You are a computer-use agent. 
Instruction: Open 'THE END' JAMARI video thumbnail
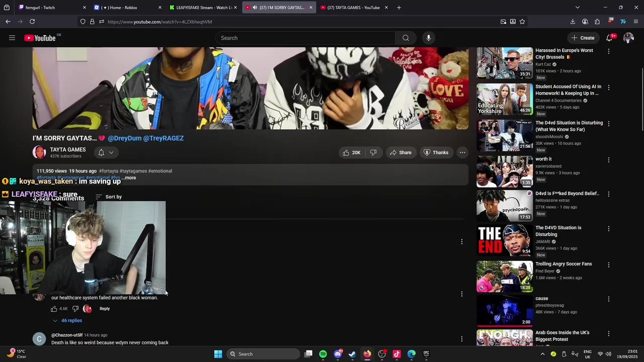505,240
